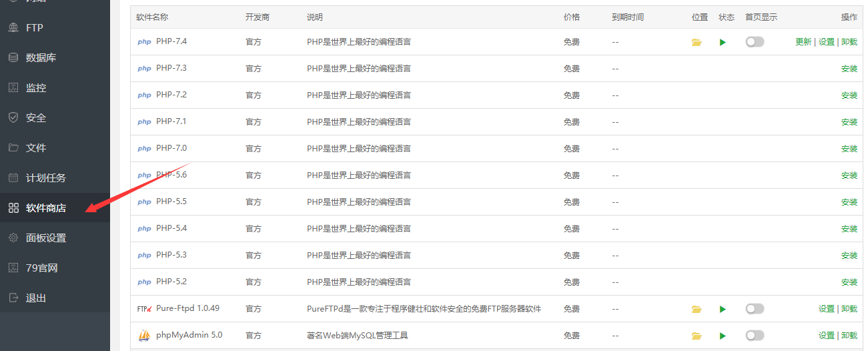
Task: Click the PHP-5.6 software name
Action: click(x=171, y=175)
